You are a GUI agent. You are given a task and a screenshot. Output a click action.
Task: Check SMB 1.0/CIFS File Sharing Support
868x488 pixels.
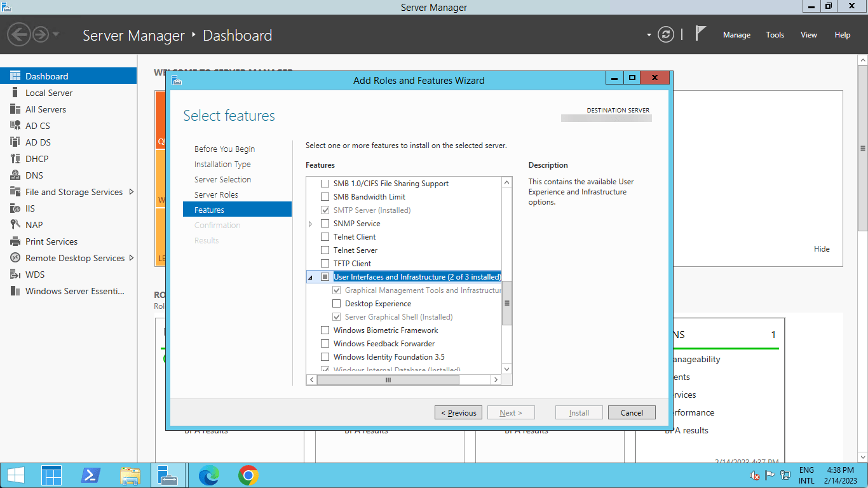pyautogui.click(x=325, y=184)
